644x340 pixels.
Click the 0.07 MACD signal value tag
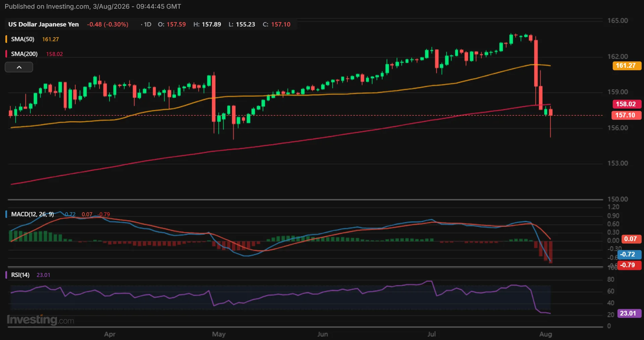[631, 239]
